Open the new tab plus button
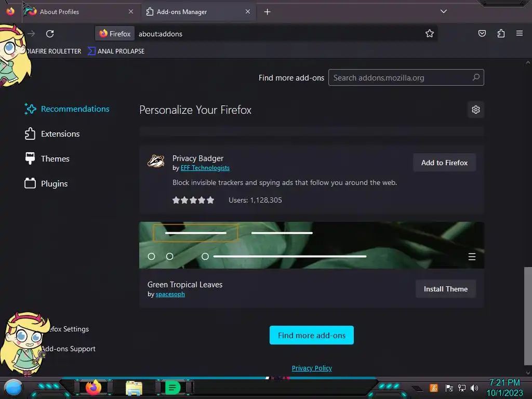 (268, 12)
